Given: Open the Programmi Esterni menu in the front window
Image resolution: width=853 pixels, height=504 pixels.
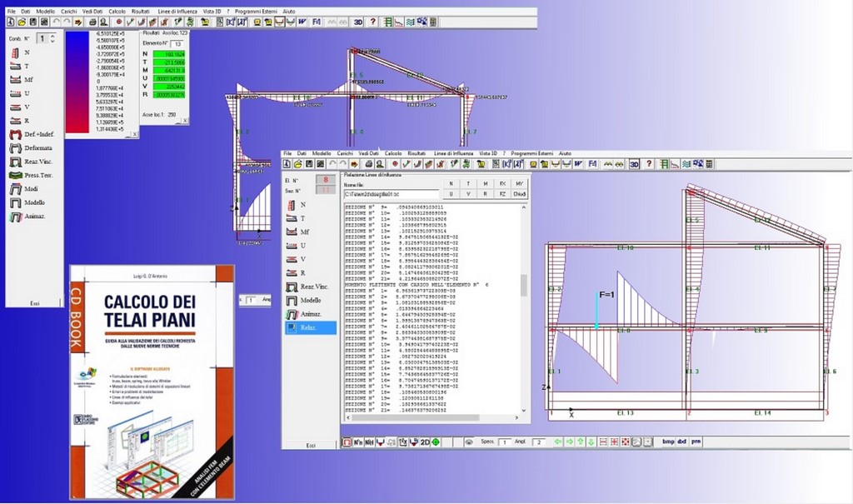Looking at the screenshot, I should pos(531,153).
